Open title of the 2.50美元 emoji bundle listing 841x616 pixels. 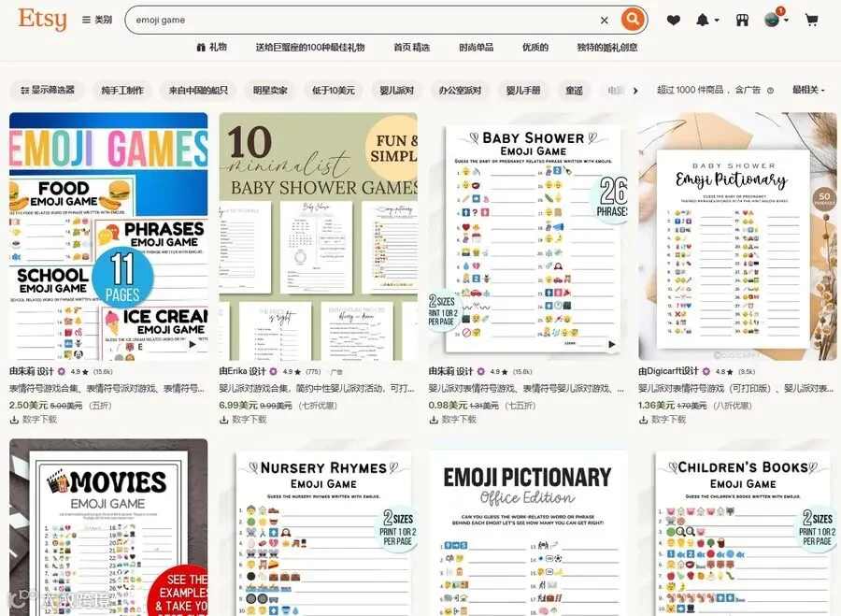coord(107,389)
